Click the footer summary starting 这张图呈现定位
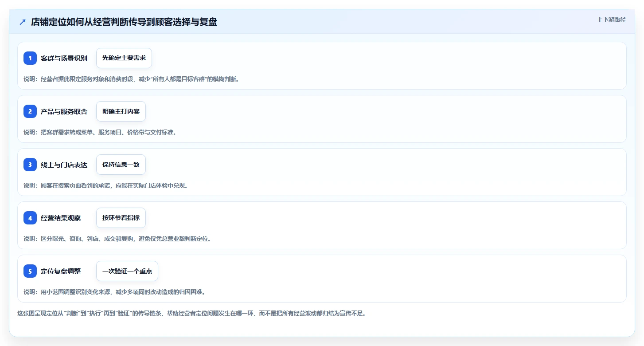 pyautogui.click(x=191, y=313)
